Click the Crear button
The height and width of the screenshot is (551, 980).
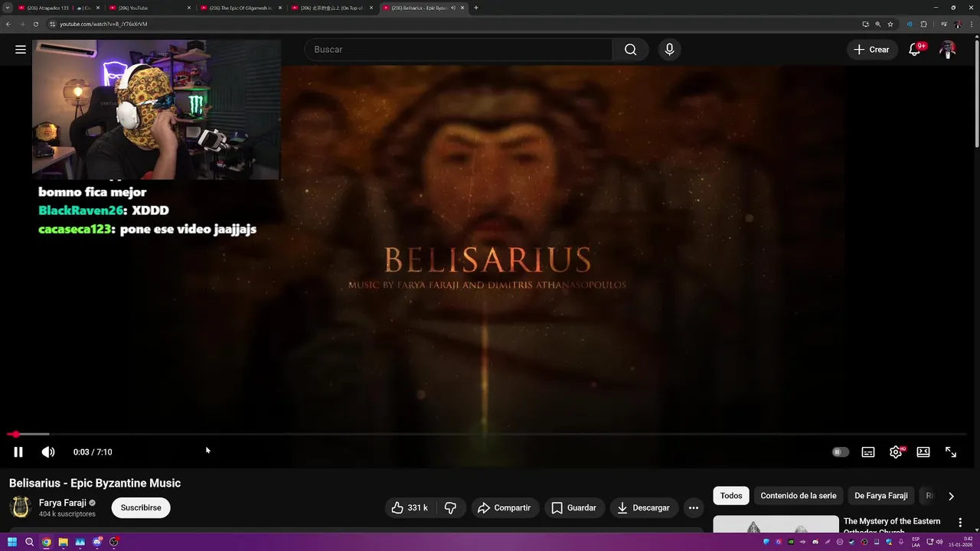pyautogui.click(x=872, y=49)
